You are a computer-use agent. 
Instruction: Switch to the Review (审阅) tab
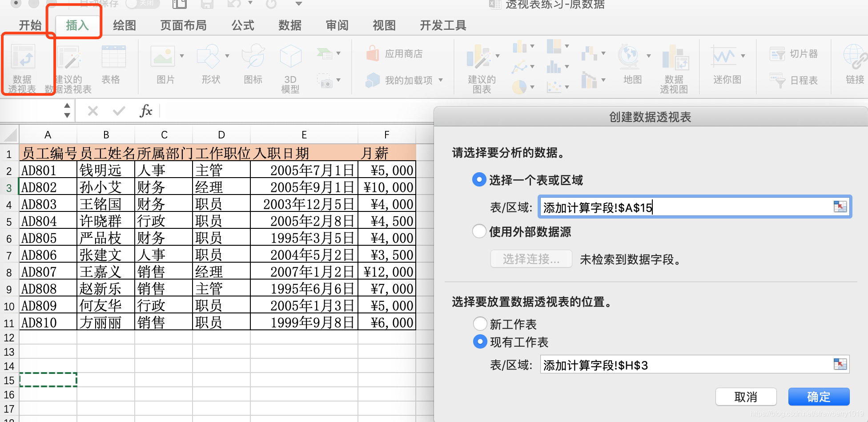click(x=337, y=25)
